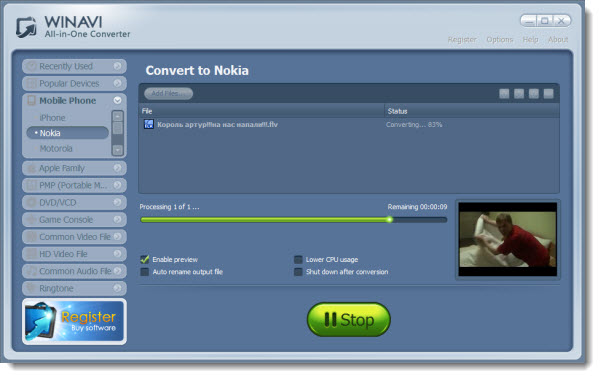Click the disc icon on DVD/VCD category
600x378 pixels.
point(32,202)
